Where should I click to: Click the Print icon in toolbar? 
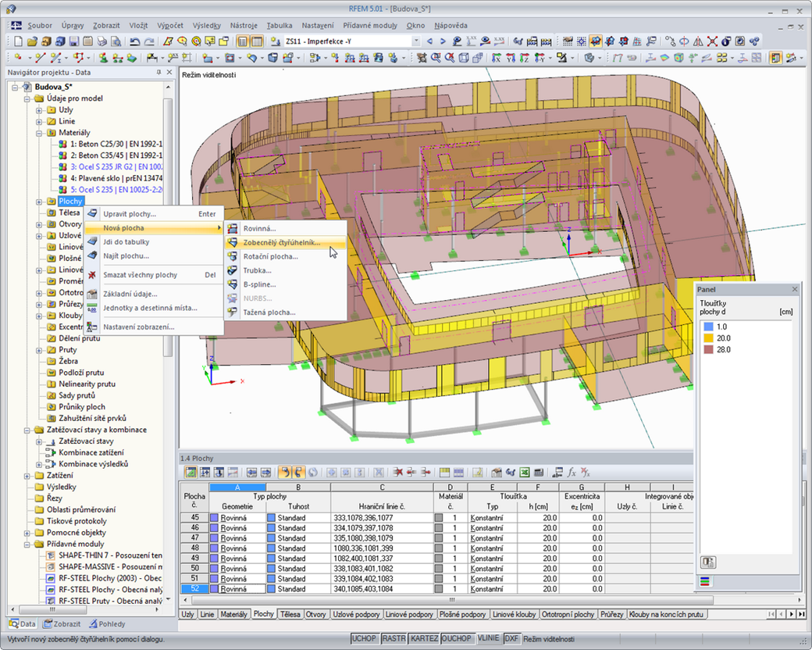pos(104,41)
